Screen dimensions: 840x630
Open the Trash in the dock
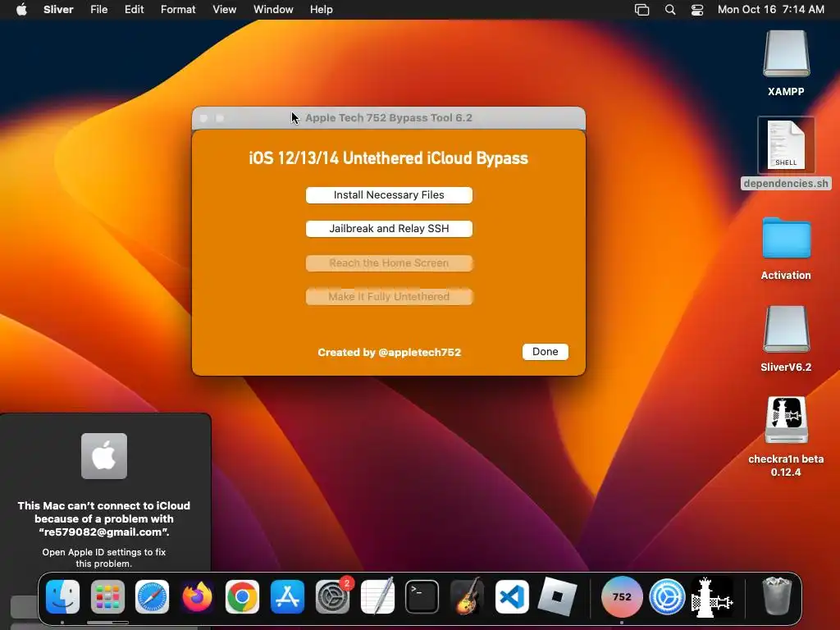pos(776,596)
